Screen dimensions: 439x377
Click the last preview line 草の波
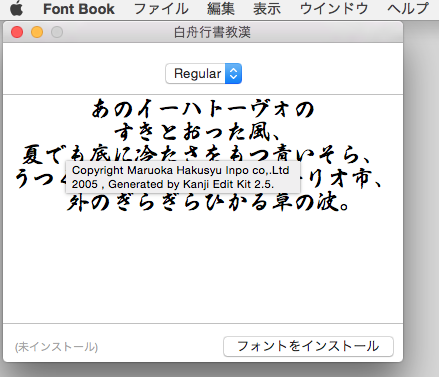pos(208,202)
